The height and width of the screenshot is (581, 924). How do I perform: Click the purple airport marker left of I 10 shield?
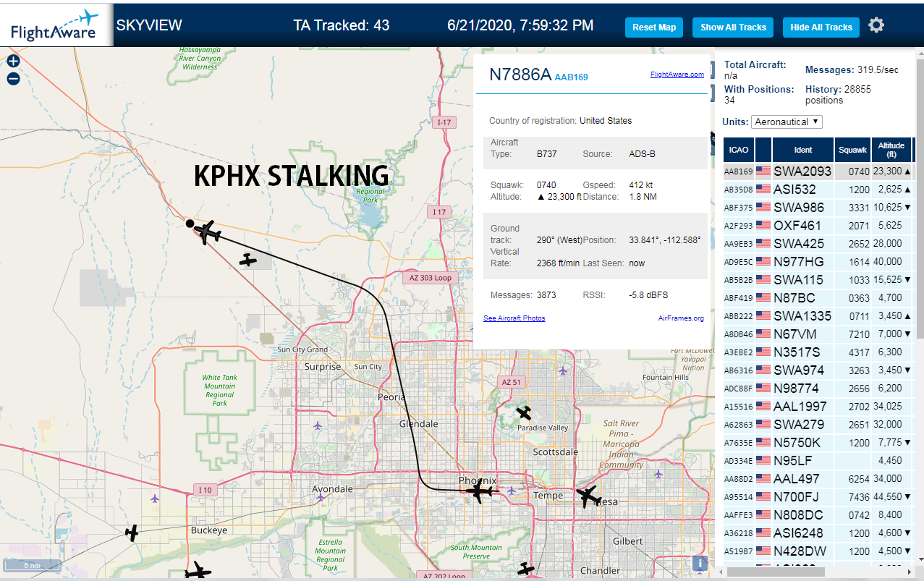tap(154, 499)
